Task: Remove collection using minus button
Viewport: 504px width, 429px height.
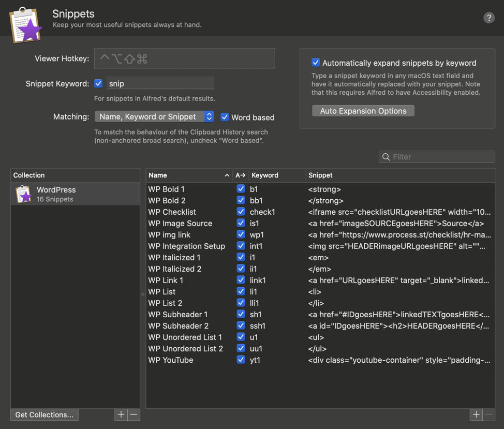Action: (134, 415)
